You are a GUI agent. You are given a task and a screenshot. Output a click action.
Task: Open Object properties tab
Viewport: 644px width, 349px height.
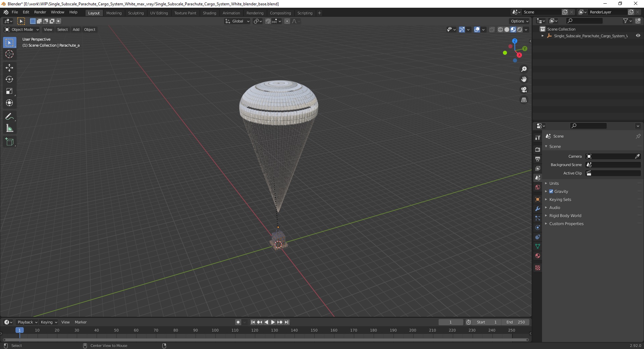(538, 199)
